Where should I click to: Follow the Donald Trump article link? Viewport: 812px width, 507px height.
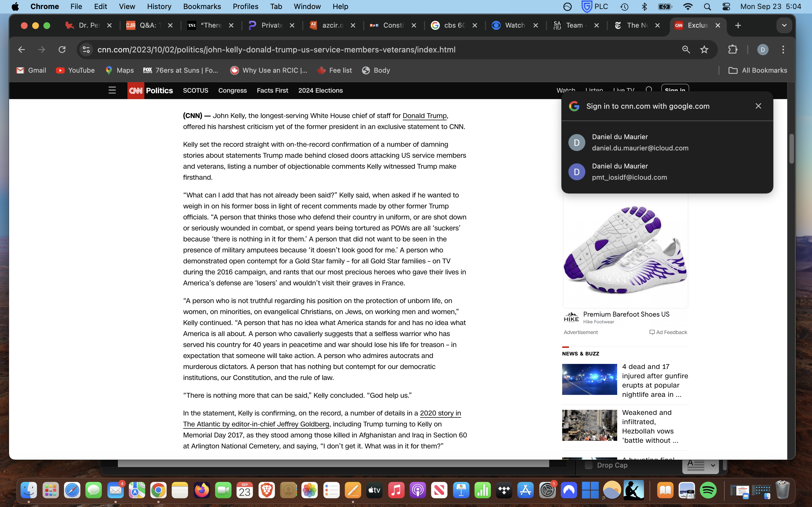(424, 116)
